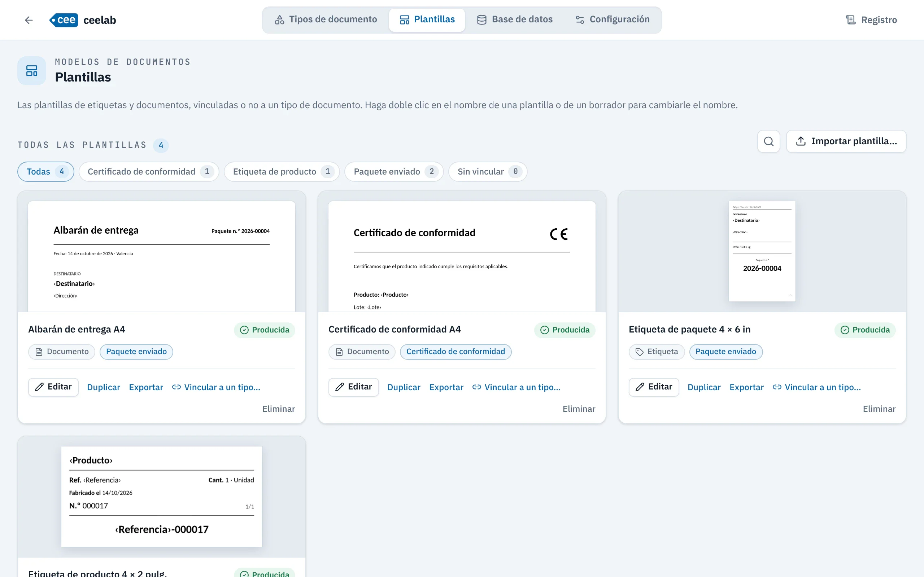
Task: Open the search magnifier icon
Action: pos(768,142)
